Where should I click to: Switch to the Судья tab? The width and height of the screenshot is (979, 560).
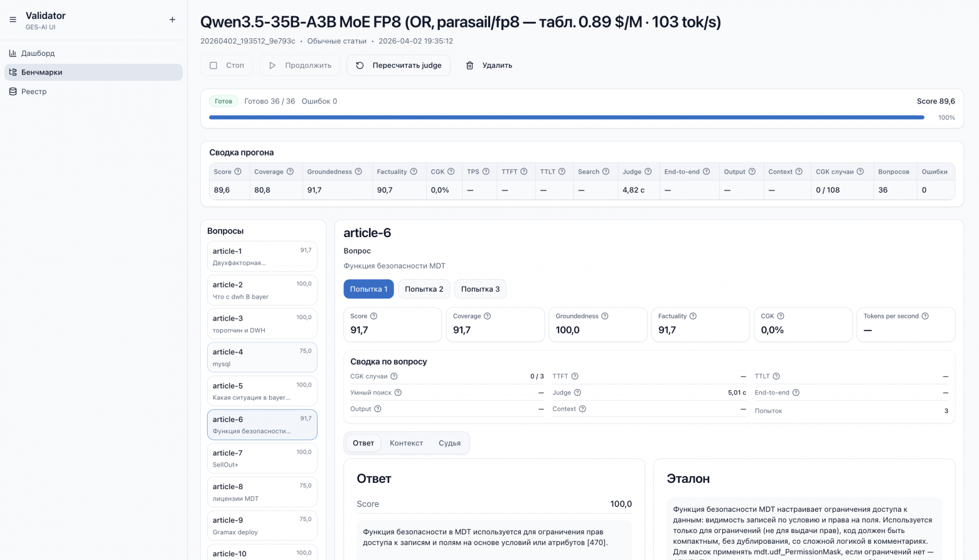(x=449, y=443)
